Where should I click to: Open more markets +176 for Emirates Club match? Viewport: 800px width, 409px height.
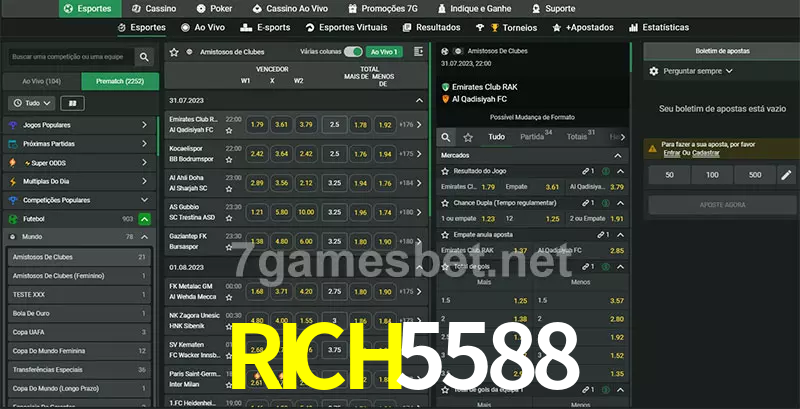point(411,124)
